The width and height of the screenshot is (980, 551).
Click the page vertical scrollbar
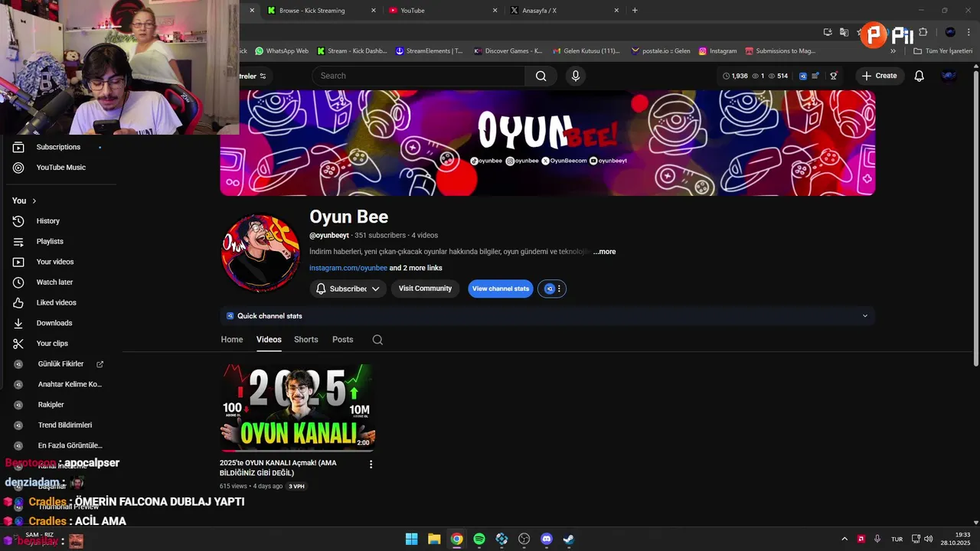975,218
